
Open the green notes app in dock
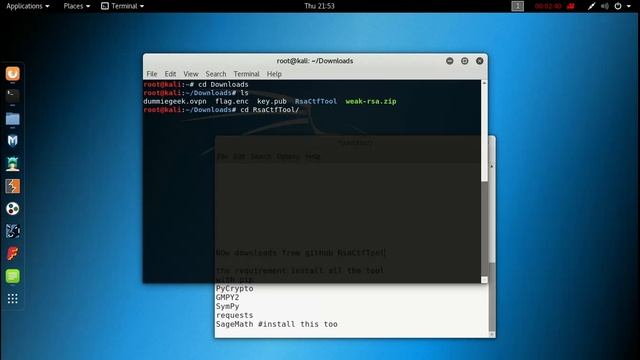pos(13,276)
